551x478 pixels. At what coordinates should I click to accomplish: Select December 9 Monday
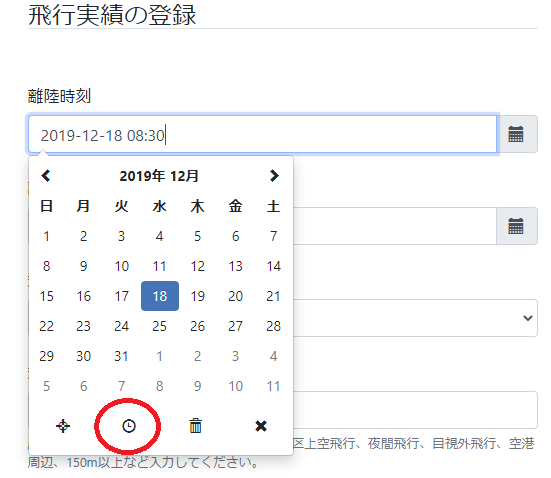click(84, 266)
